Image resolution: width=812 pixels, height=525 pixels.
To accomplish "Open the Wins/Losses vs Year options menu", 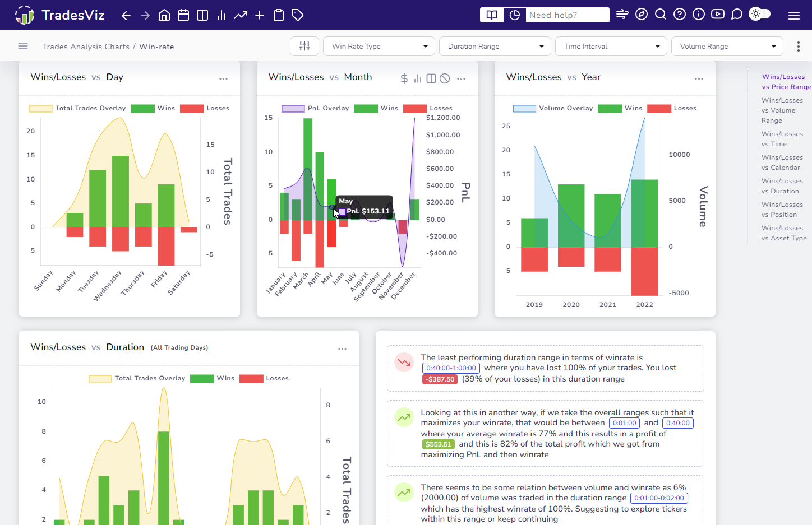I will [699, 79].
